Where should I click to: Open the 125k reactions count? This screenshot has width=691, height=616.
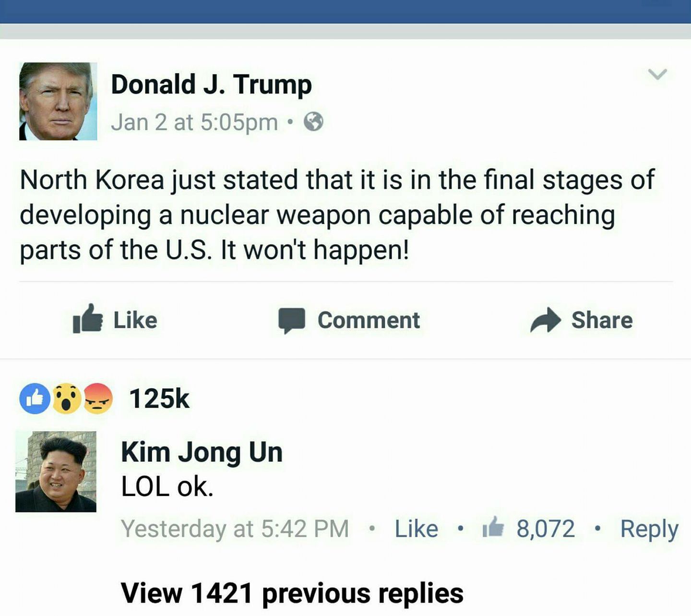click(x=159, y=399)
